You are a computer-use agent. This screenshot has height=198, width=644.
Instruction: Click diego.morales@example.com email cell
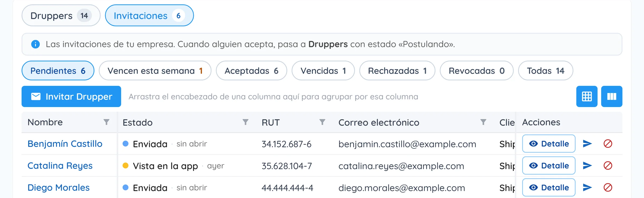click(x=402, y=188)
